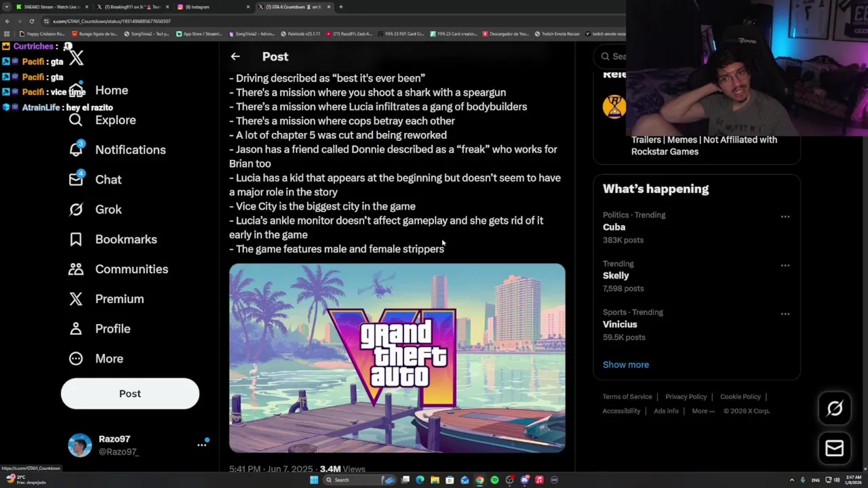Open File Explorer from taskbar
The height and width of the screenshot is (488, 868).
[435, 480]
